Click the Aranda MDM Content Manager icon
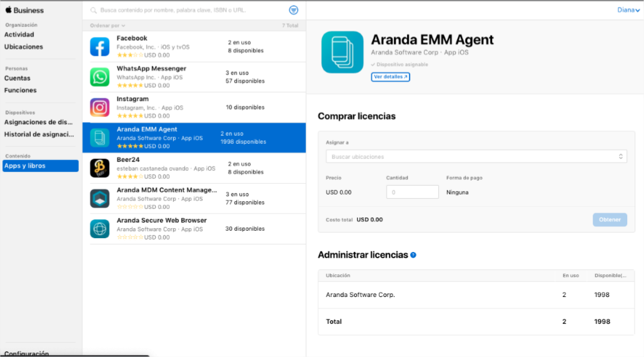This screenshot has width=644, height=357. pos(100,198)
